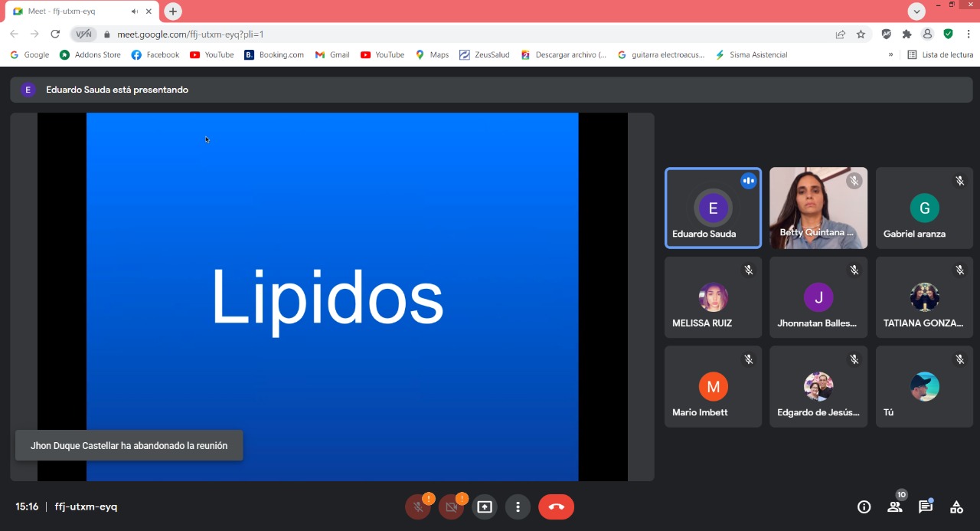The height and width of the screenshot is (531, 980).
Task: Click the presenter's E avatar in the banner
Action: (28, 90)
